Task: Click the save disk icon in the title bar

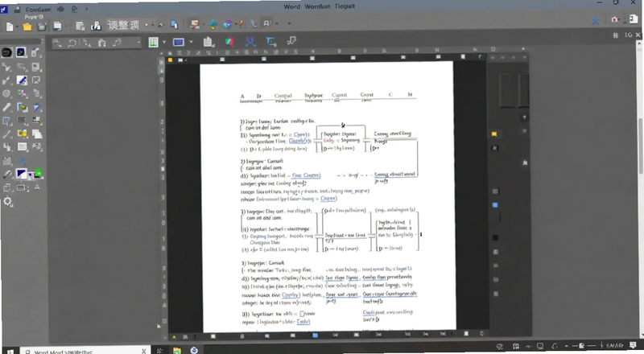Action: coord(17,10)
